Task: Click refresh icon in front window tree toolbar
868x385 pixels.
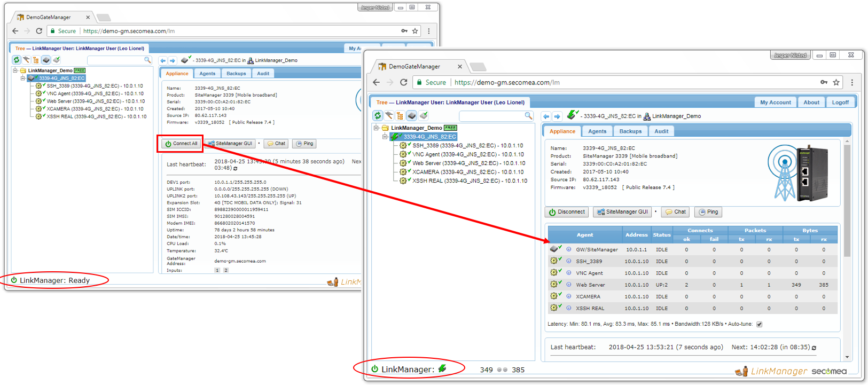Action: [378, 115]
